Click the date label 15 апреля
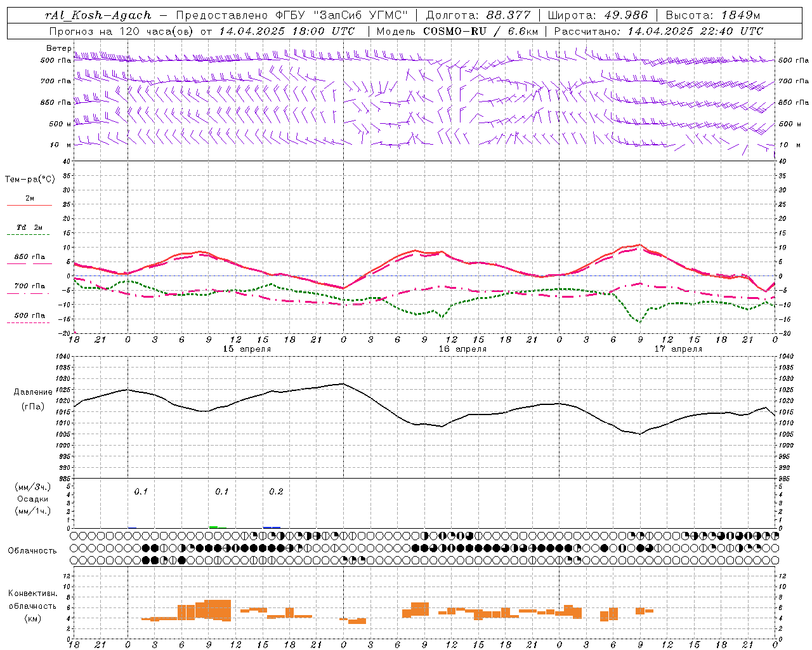The image size is (812, 650). click(x=247, y=349)
